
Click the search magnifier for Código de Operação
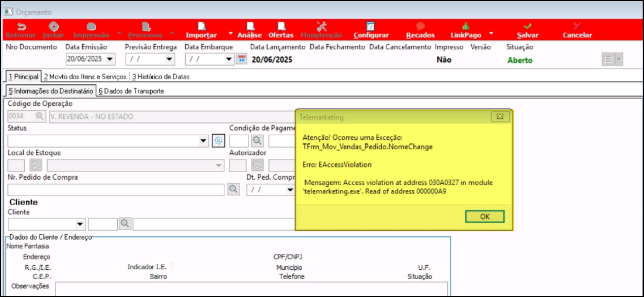click(39, 116)
